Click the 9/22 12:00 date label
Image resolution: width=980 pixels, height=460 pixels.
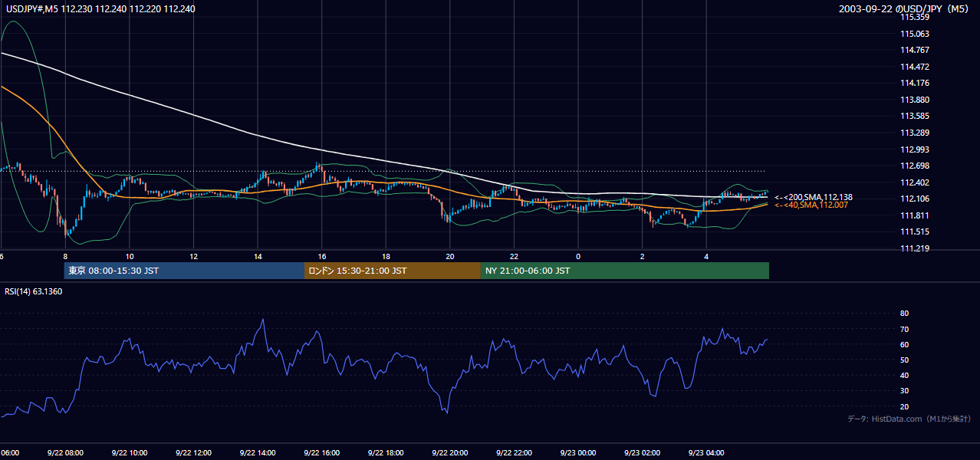tap(193, 452)
